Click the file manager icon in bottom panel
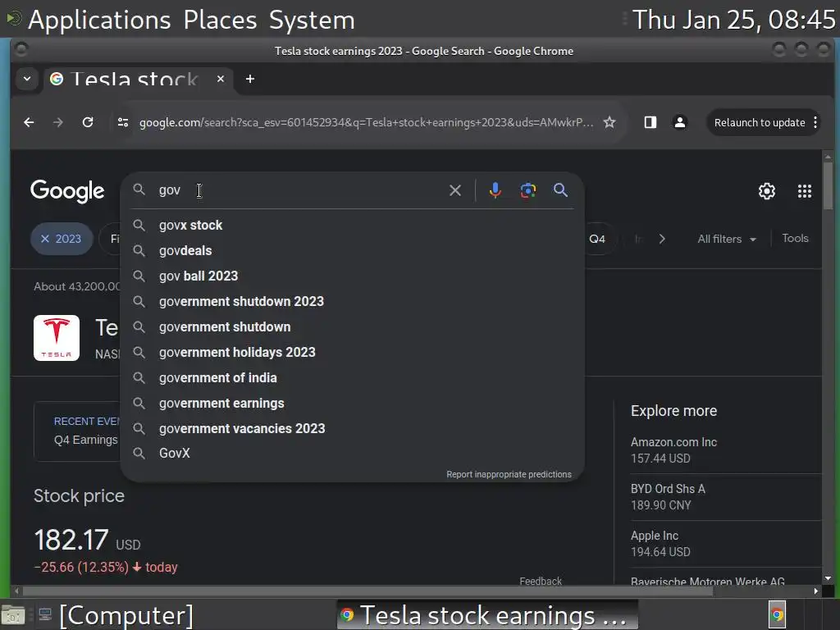This screenshot has height=630, width=840. [13, 614]
